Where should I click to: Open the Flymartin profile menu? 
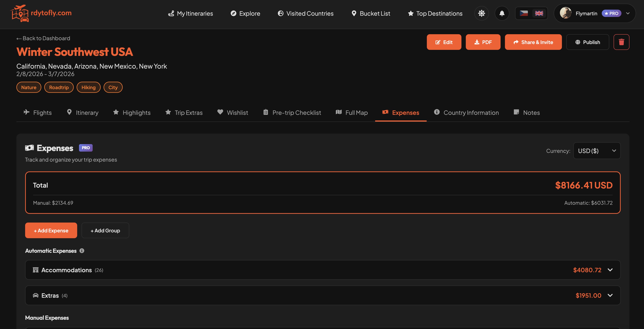(x=594, y=13)
